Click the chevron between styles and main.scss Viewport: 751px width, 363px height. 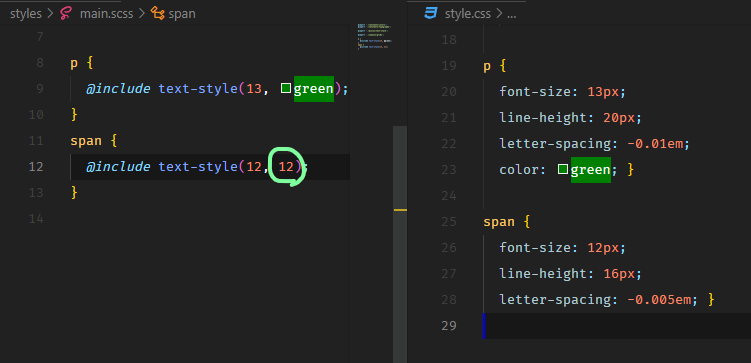(51, 14)
